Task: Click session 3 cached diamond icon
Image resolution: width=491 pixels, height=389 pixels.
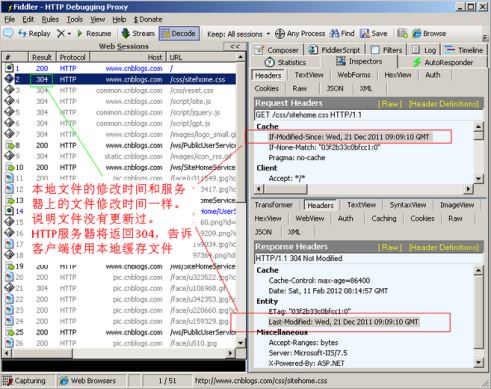Action: tap(9, 90)
